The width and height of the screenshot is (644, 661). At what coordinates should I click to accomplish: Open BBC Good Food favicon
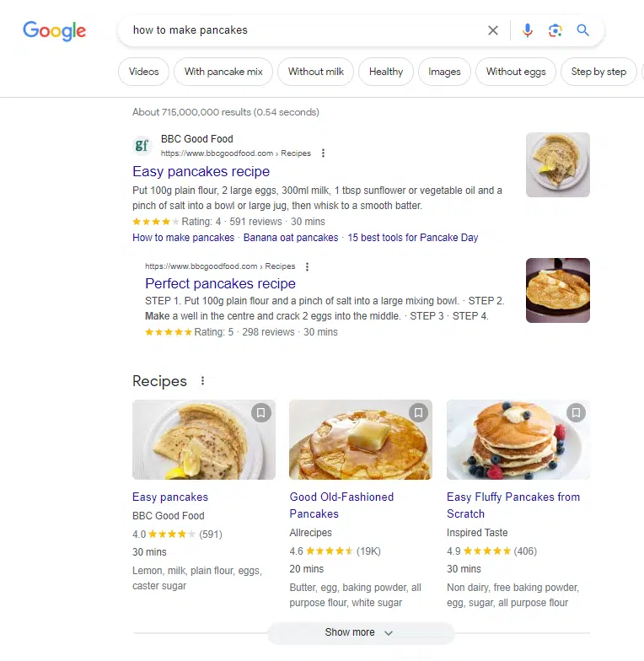(x=142, y=146)
